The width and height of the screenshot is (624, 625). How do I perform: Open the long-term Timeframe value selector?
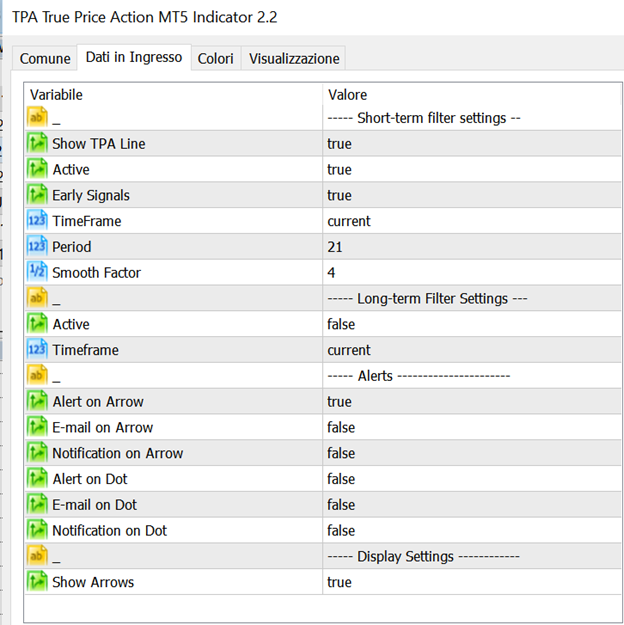click(349, 350)
